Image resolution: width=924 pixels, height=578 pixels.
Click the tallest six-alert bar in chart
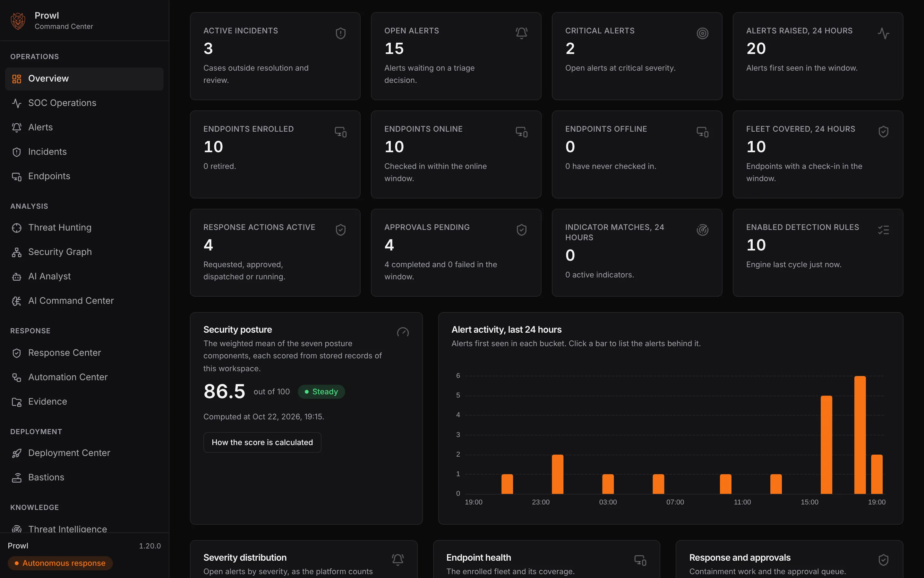860,435
